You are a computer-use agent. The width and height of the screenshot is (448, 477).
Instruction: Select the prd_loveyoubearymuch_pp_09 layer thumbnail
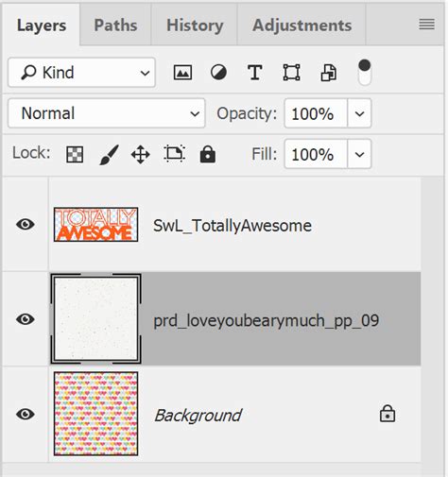[x=95, y=319]
